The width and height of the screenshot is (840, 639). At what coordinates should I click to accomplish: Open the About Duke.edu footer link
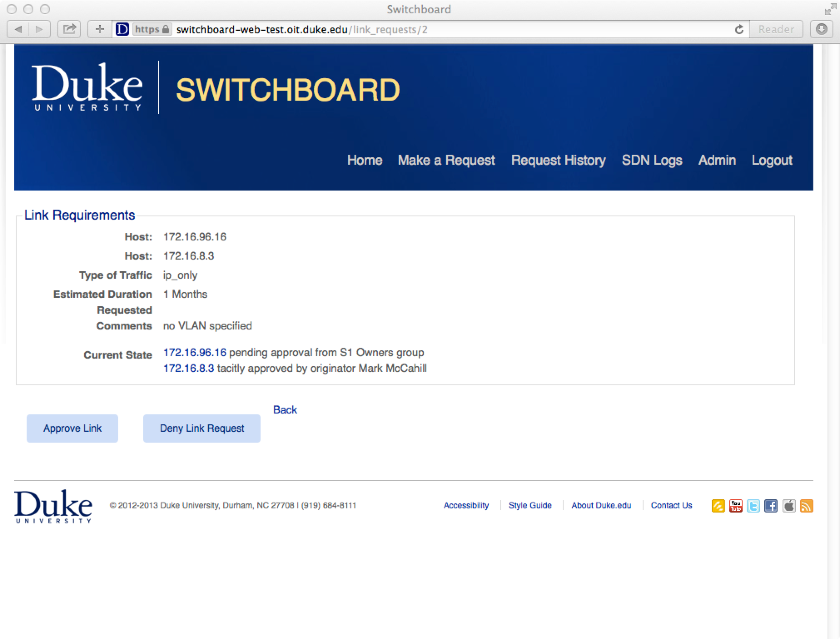(x=601, y=505)
